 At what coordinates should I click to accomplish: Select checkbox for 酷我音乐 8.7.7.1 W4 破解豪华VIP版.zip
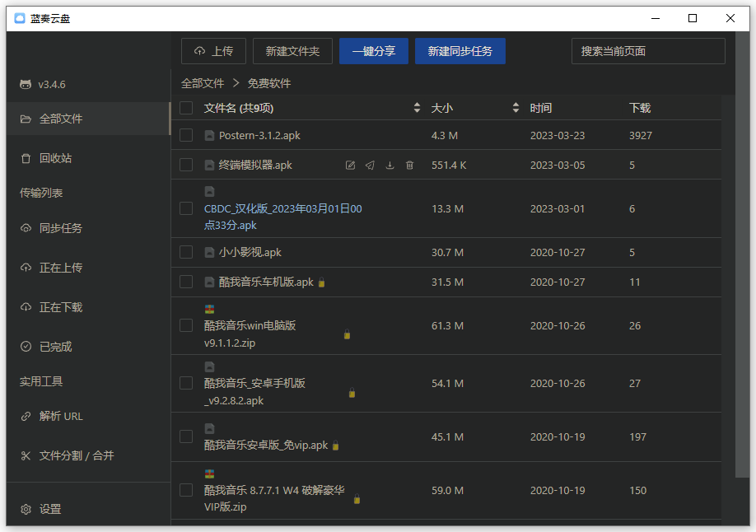(186, 490)
